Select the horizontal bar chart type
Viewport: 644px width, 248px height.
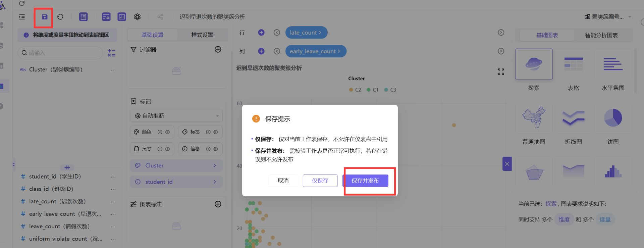pyautogui.click(x=613, y=64)
